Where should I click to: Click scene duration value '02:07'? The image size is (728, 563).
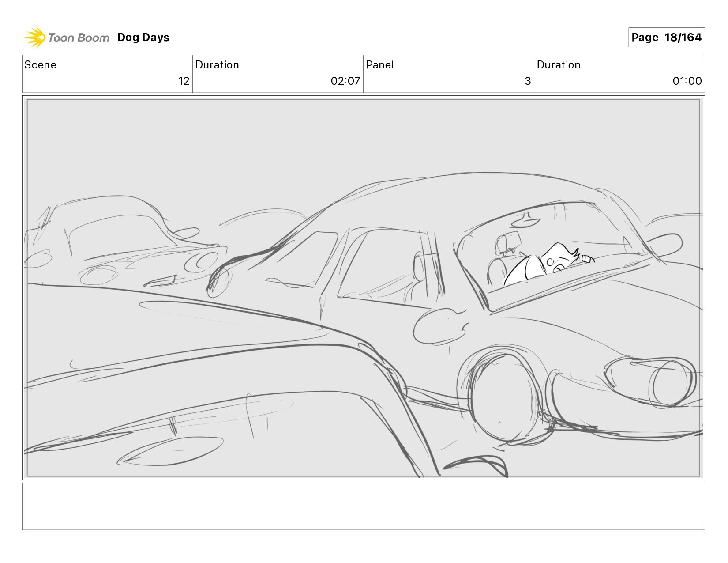(345, 81)
